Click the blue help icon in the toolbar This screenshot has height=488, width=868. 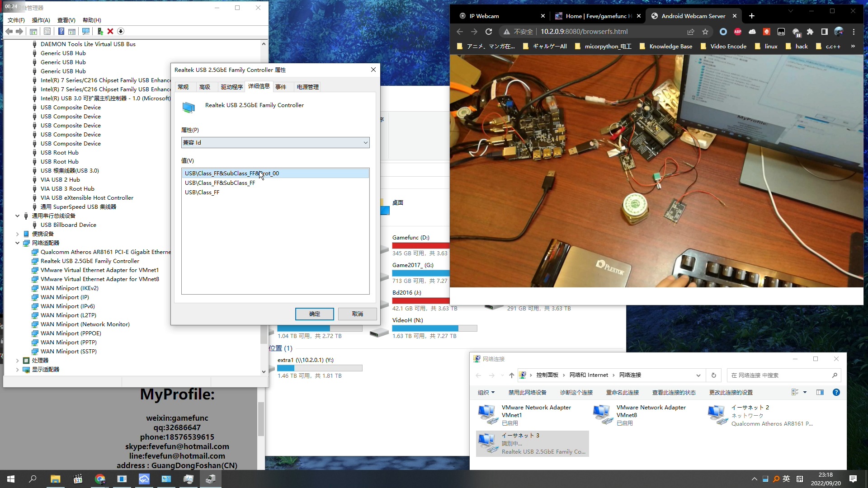61,31
